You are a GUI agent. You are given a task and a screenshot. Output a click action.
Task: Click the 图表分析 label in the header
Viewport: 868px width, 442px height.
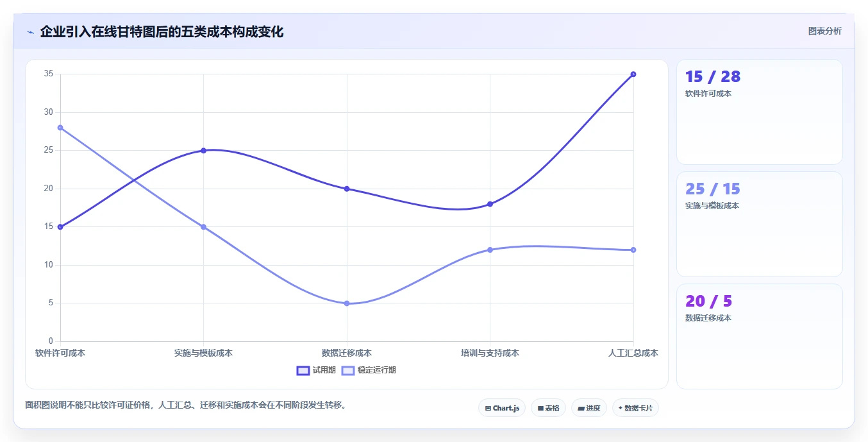click(824, 31)
